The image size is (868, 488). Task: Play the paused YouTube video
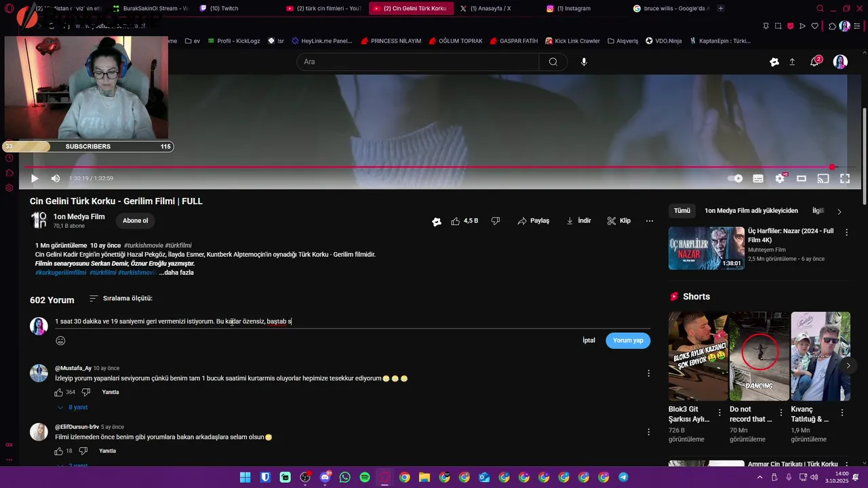[35, 178]
